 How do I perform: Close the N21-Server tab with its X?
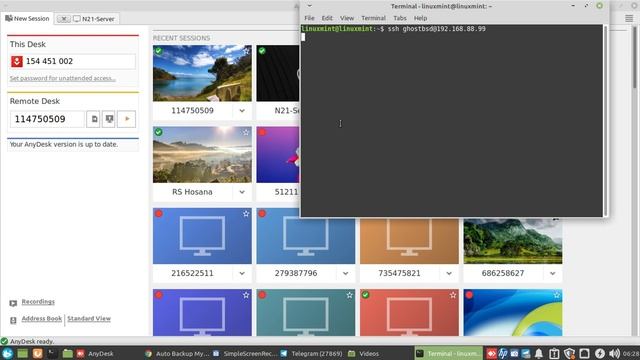tap(64, 19)
